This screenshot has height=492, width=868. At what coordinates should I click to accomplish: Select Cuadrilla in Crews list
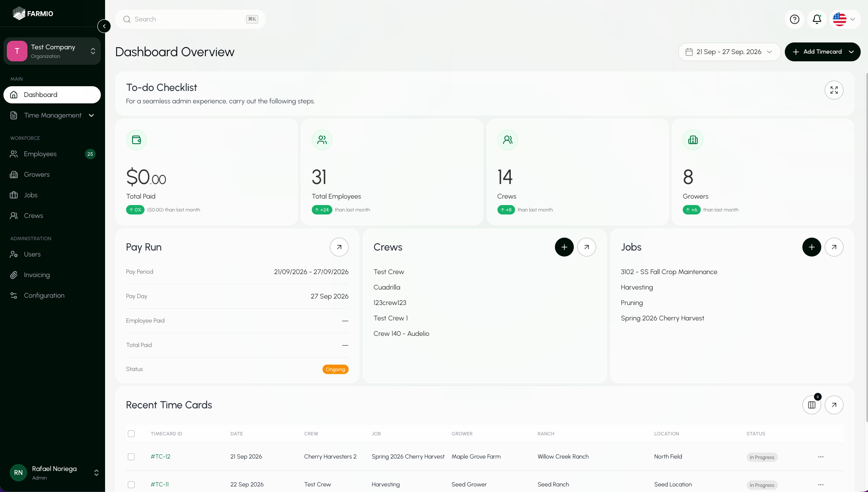click(387, 287)
